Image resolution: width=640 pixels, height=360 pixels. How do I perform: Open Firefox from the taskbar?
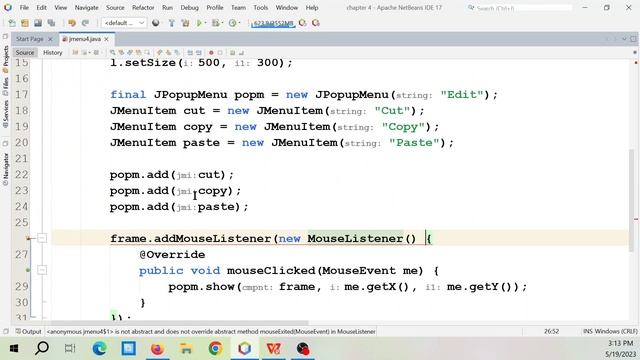[x=157, y=349]
